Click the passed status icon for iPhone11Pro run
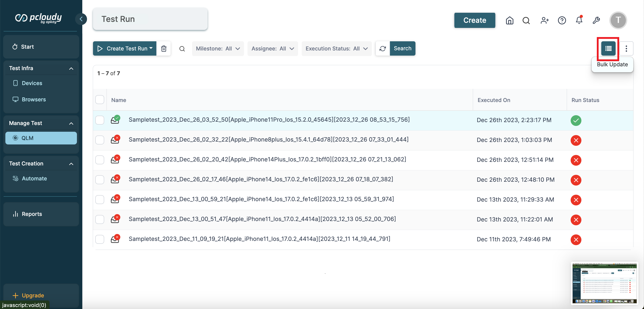This screenshot has width=644, height=309. [576, 120]
